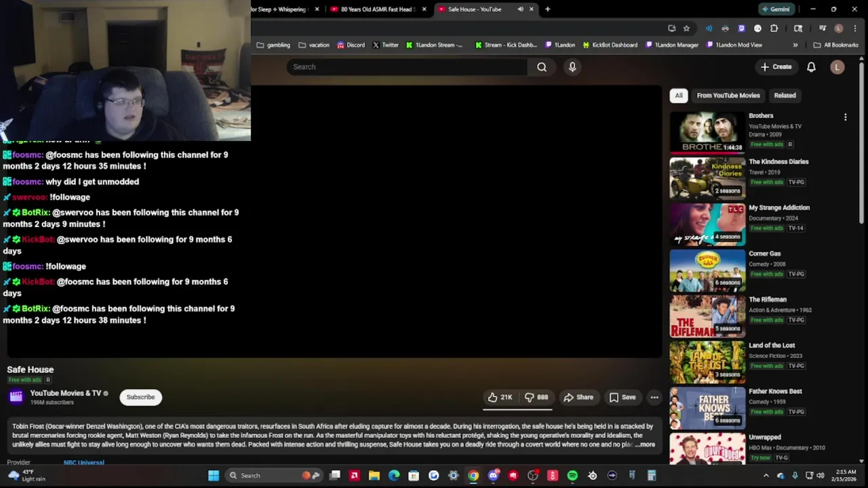
Task: Open All Bookmarks folder
Action: click(x=835, y=45)
